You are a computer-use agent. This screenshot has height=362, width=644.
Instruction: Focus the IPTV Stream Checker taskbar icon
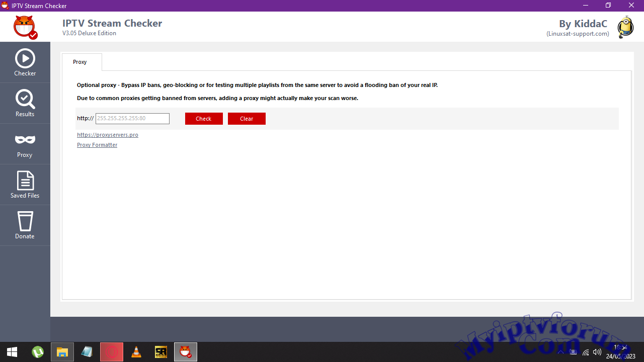tap(185, 351)
